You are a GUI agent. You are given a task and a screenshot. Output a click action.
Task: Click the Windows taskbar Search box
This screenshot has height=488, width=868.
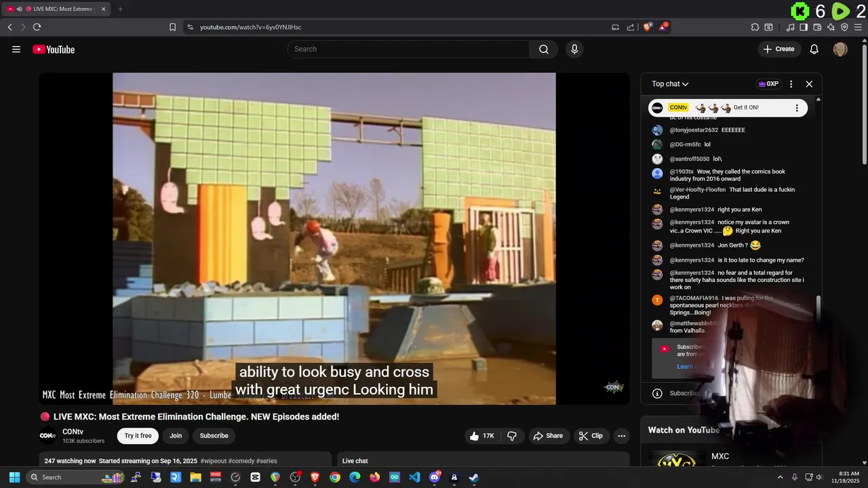pos(75,477)
